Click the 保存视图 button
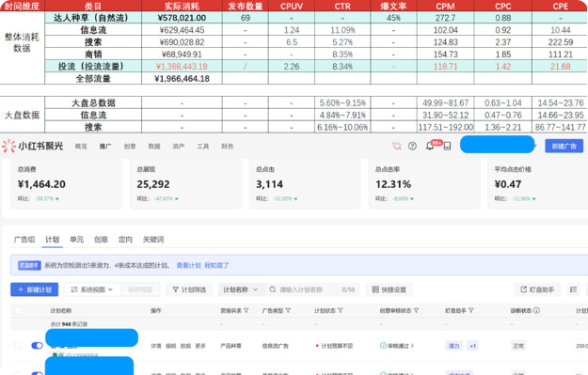 140,289
